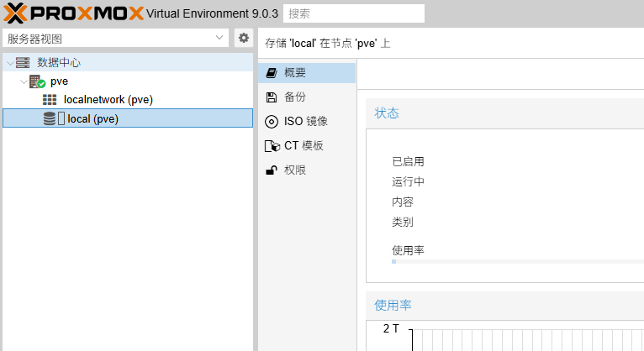Click the localnetwork grid icon
Viewport: 644px width, 351px height.
click(50, 100)
